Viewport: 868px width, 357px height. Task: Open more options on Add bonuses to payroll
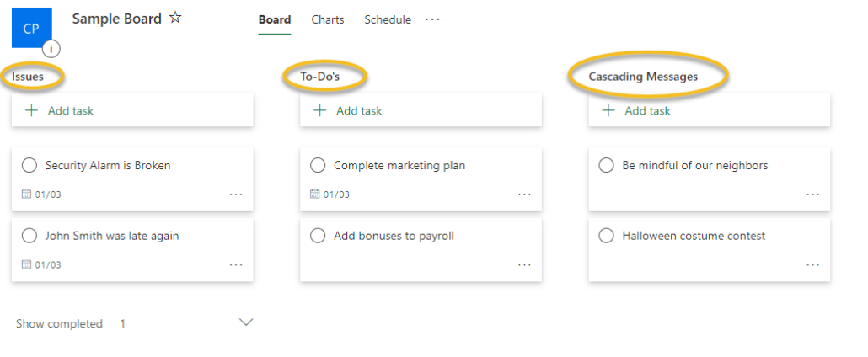click(524, 264)
